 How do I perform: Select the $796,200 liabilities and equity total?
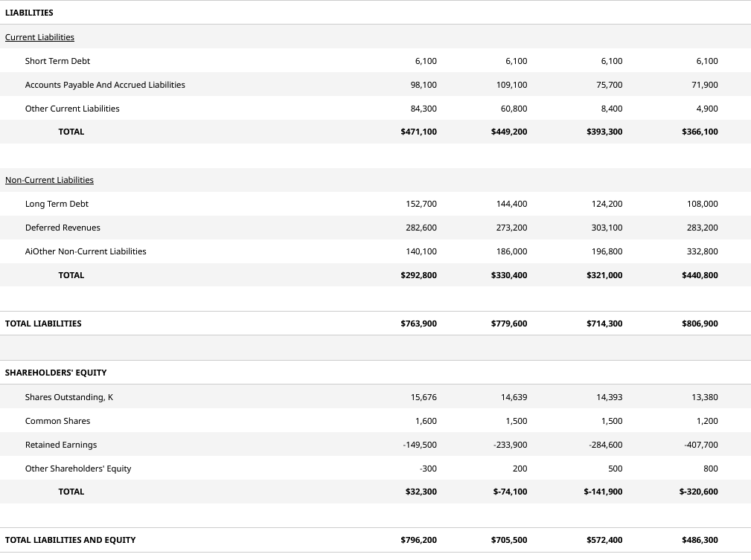(x=418, y=540)
